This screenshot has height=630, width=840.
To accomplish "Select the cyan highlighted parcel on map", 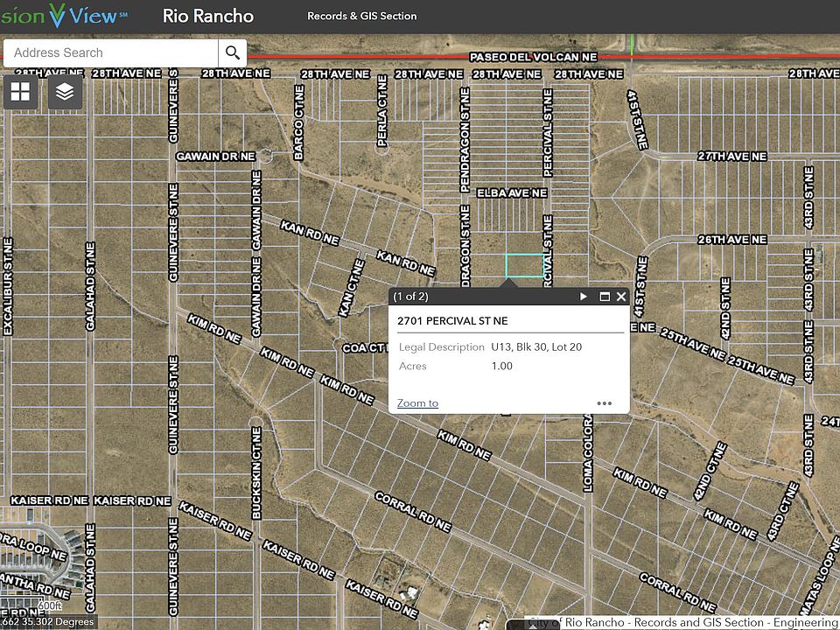I will tap(524, 266).
